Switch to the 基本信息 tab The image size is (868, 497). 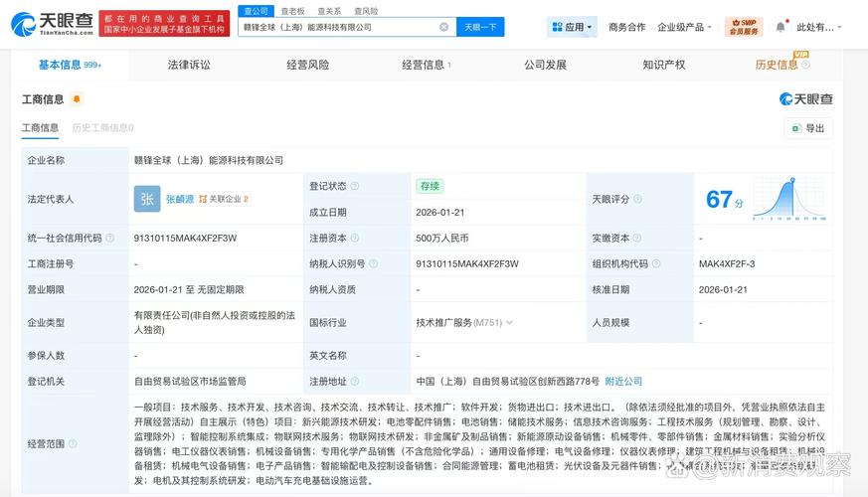coord(70,65)
